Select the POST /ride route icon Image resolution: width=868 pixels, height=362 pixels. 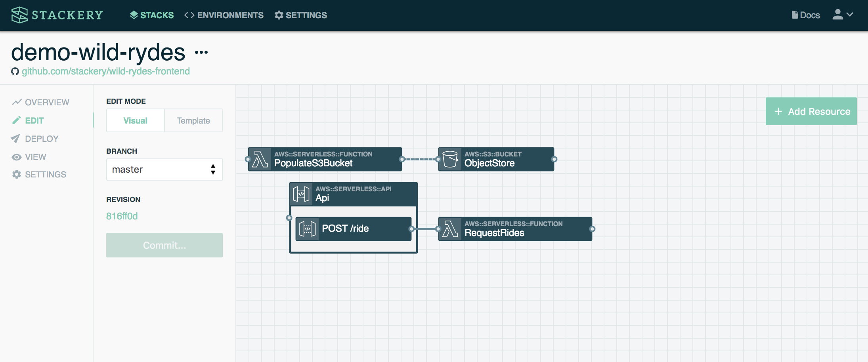(x=308, y=229)
